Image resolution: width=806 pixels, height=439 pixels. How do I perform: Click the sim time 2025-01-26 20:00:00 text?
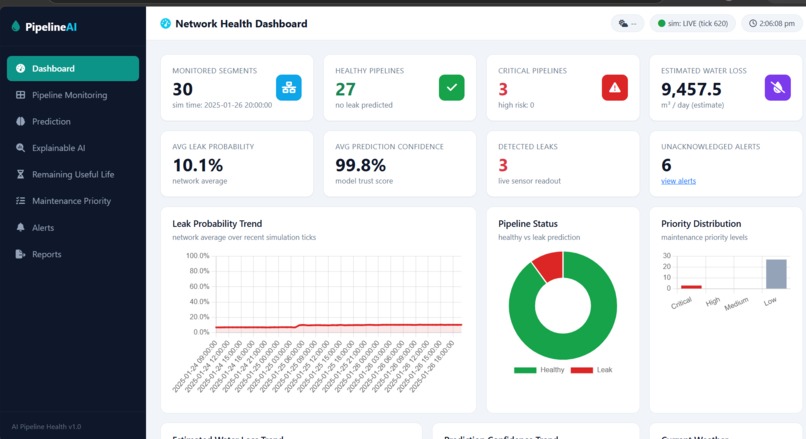click(x=222, y=105)
